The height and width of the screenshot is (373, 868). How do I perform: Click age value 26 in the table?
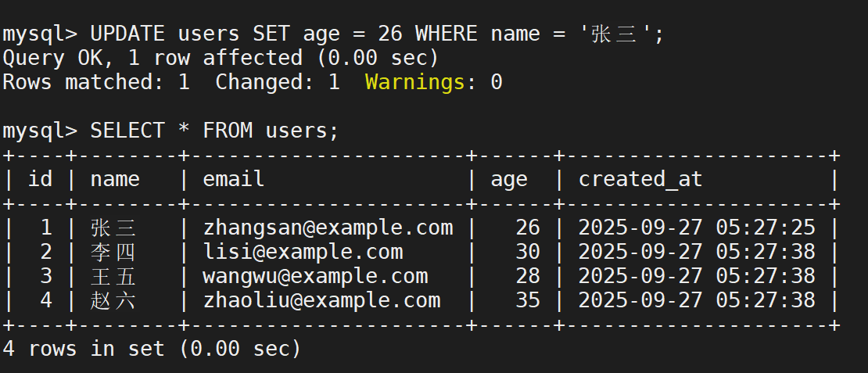tap(528, 228)
